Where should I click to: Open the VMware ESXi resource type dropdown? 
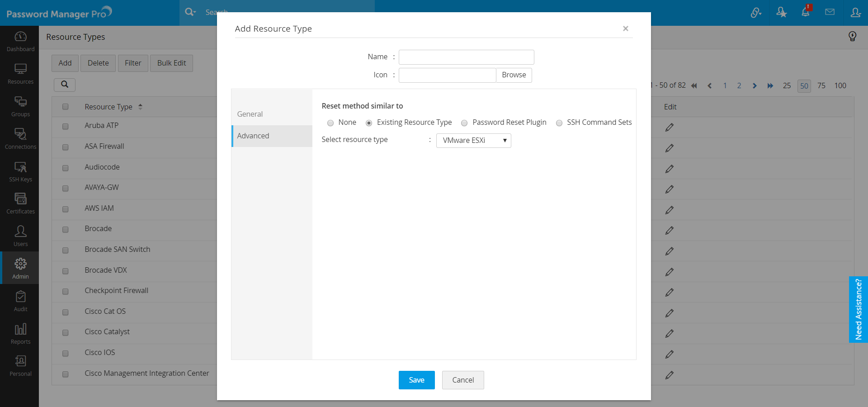point(473,141)
